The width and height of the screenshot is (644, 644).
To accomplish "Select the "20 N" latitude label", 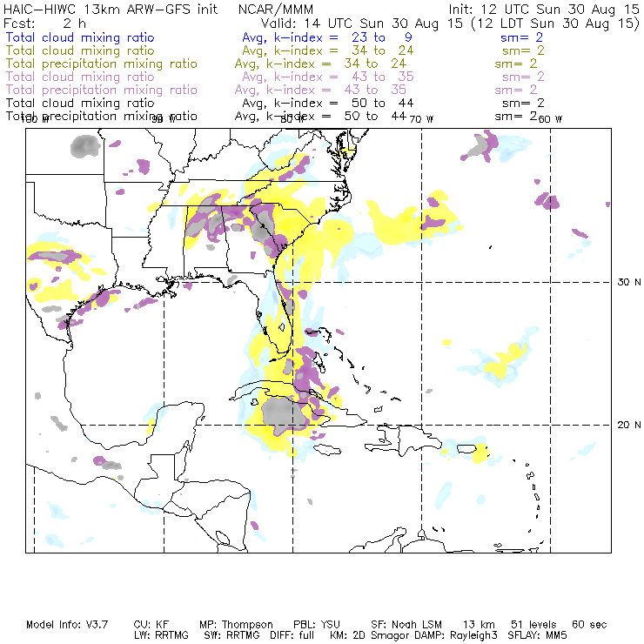I will tap(629, 425).
